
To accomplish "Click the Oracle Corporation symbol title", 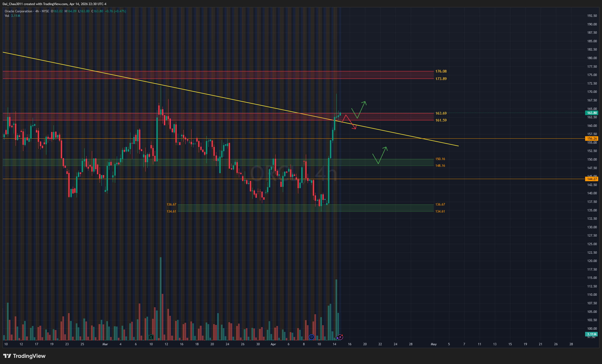I will tap(18, 11).
